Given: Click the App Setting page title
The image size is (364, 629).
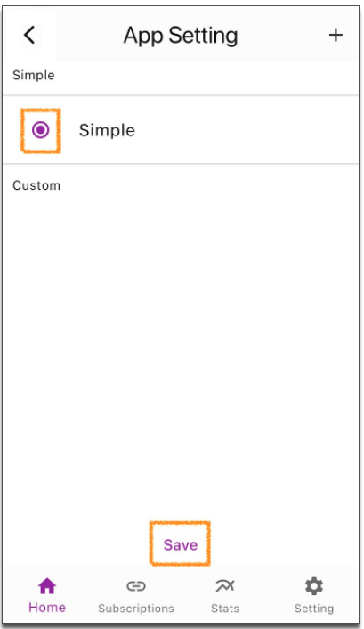Looking at the screenshot, I should click(x=181, y=36).
